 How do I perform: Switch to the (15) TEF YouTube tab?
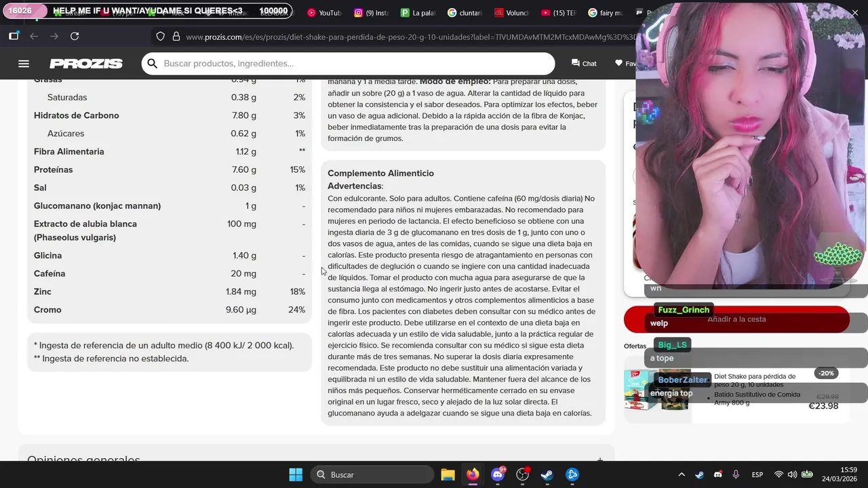click(558, 12)
